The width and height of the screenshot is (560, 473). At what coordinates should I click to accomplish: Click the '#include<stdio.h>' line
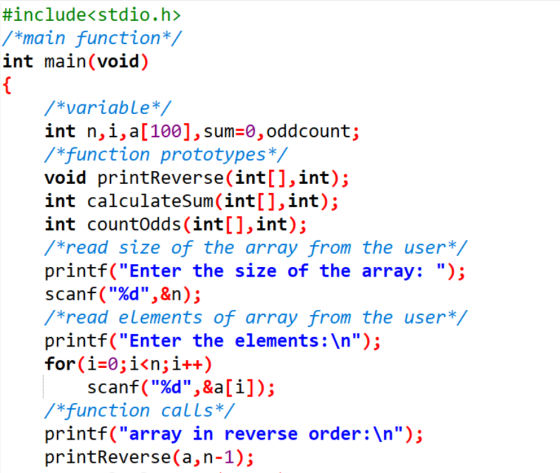tap(91, 15)
